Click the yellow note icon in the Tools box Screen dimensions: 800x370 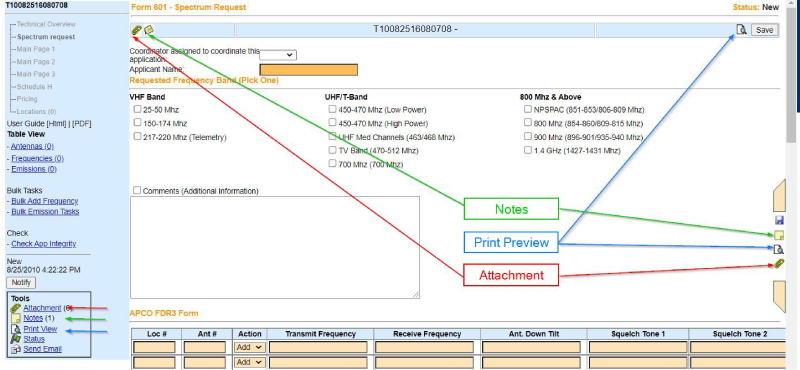15,318
